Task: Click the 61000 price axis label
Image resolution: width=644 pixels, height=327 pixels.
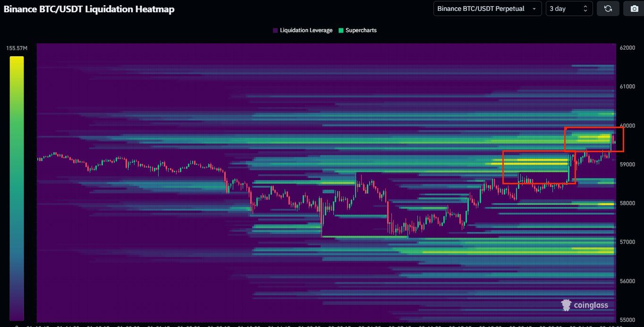Action: click(x=627, y=86)
